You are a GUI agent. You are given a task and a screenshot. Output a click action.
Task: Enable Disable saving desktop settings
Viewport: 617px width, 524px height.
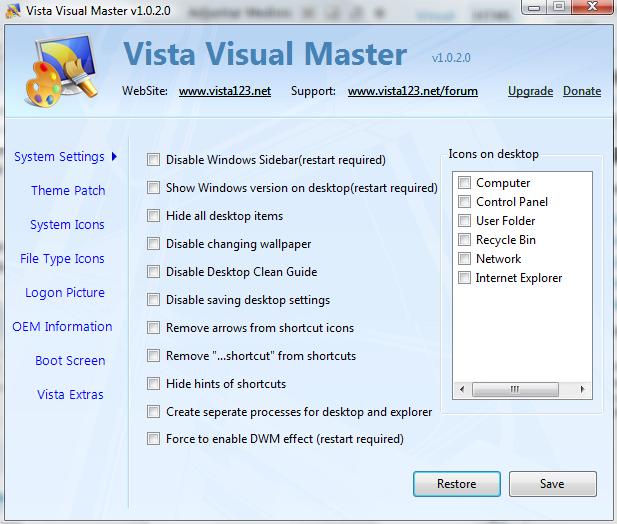click(153, 299)
